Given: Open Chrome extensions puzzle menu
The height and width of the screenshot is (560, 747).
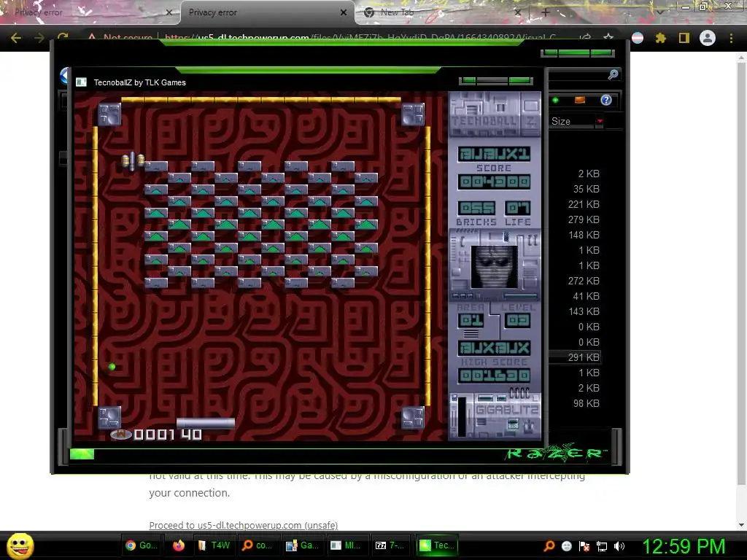Looking at the screenshot, I should (x=660, y=38).
